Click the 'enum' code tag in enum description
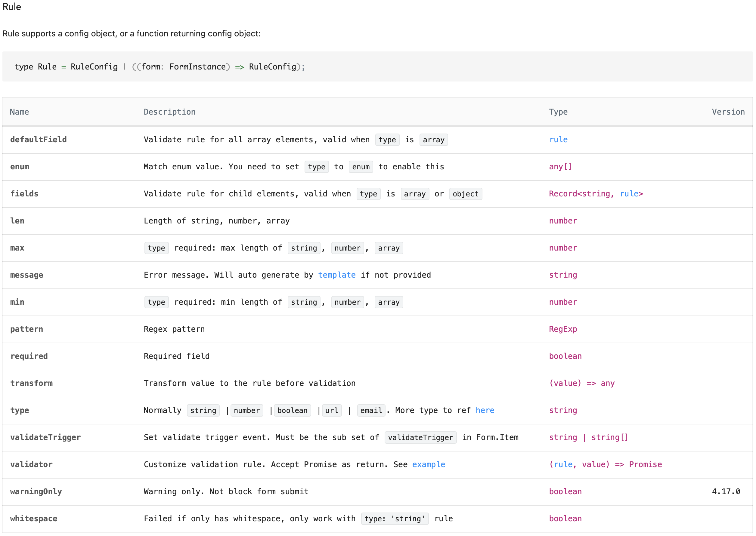Viewport: 756px width, 536px height. (361, 167)
